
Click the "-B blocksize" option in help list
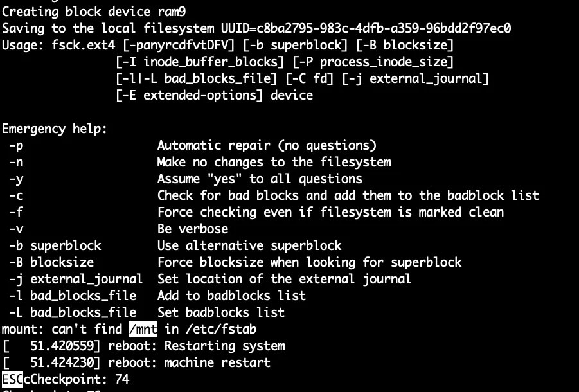(x=51, y=262)
